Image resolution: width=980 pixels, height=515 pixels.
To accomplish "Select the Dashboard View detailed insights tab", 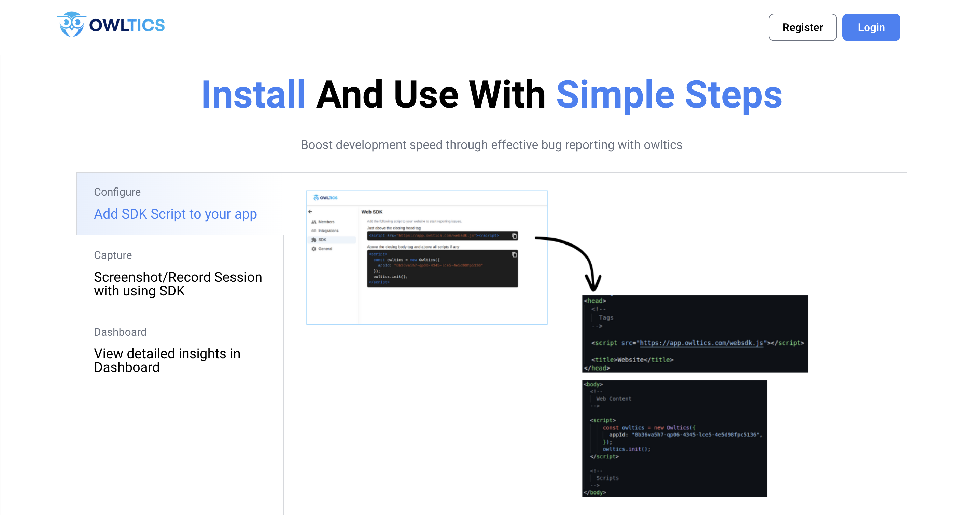I will pos(180,350).
